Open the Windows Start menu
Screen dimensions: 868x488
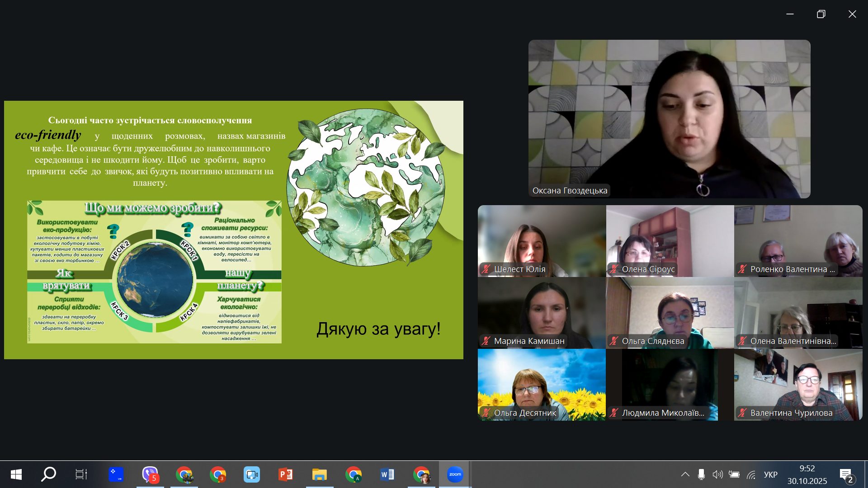tap(16, 474)
